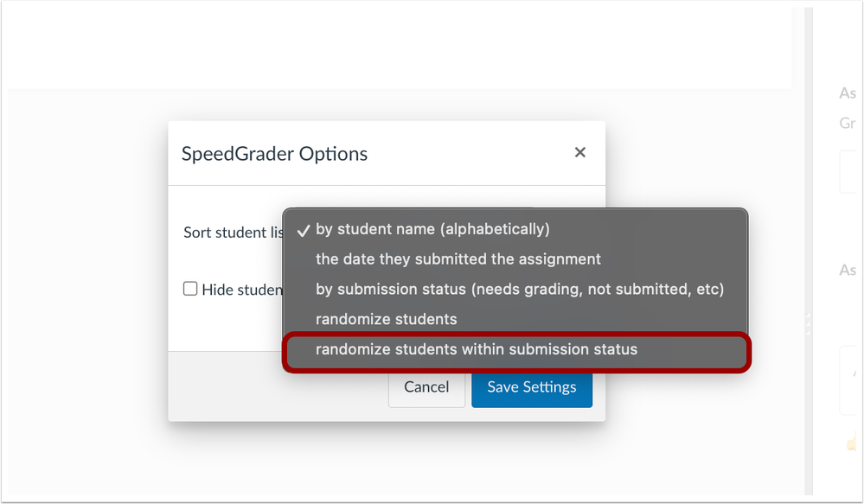This screenshot has height=504, width=864.
Task: Click Save Settings
Action: click(532, 387)
